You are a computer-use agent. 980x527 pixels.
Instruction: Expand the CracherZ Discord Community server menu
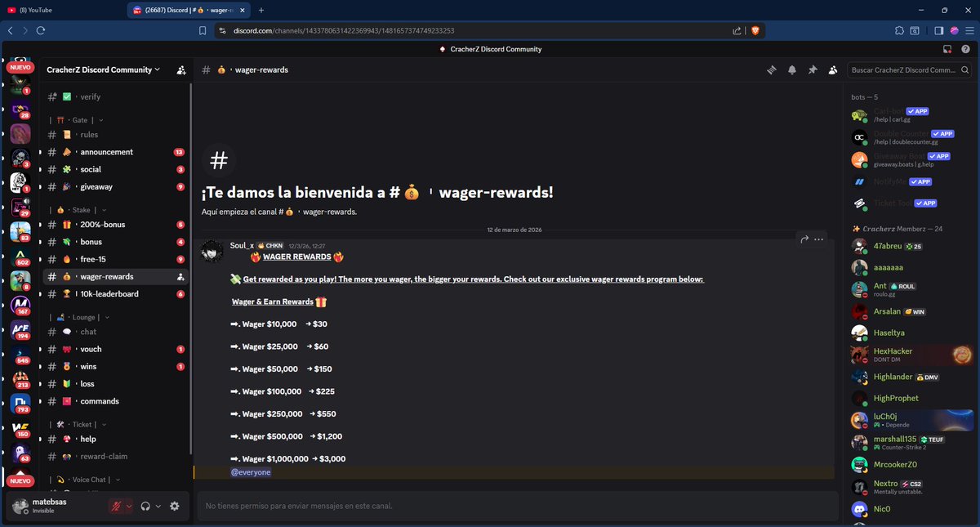104,70
